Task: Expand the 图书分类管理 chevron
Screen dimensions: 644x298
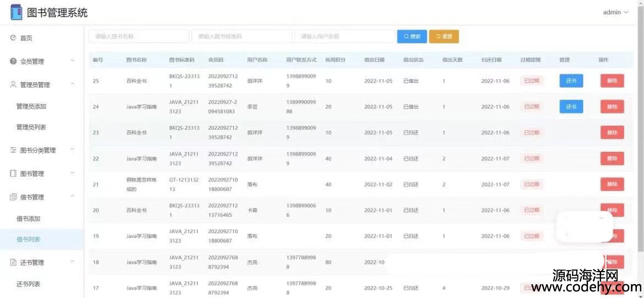Action: click(x=72, y=150)
